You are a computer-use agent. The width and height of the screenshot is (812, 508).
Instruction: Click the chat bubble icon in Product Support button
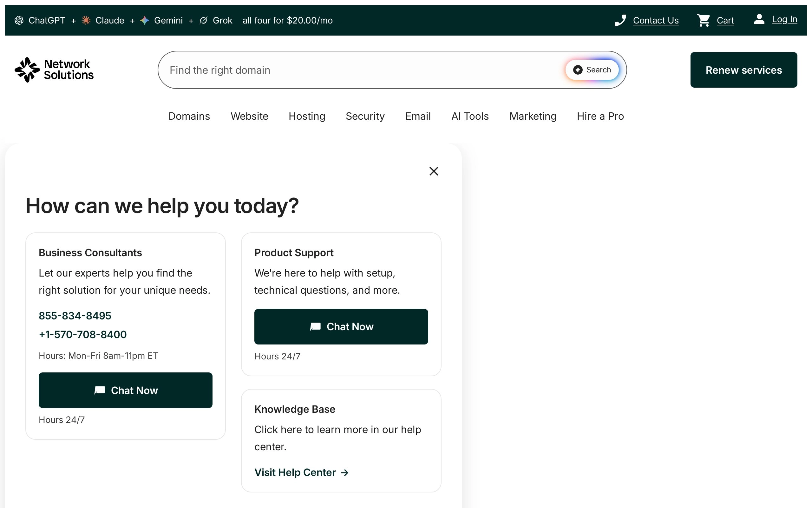pos(315,327)
